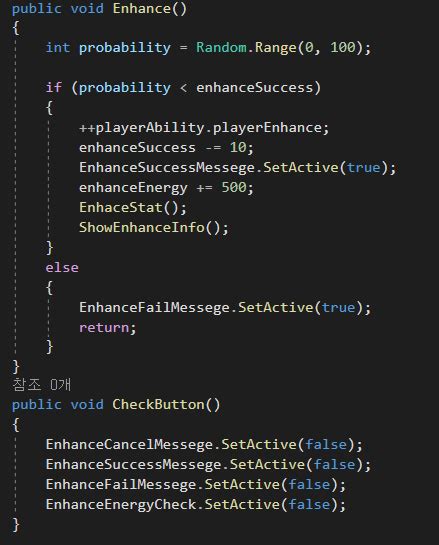Click the return statement
Image resolution: width=439 pixels, height=545 pixels.
point(108,328)
